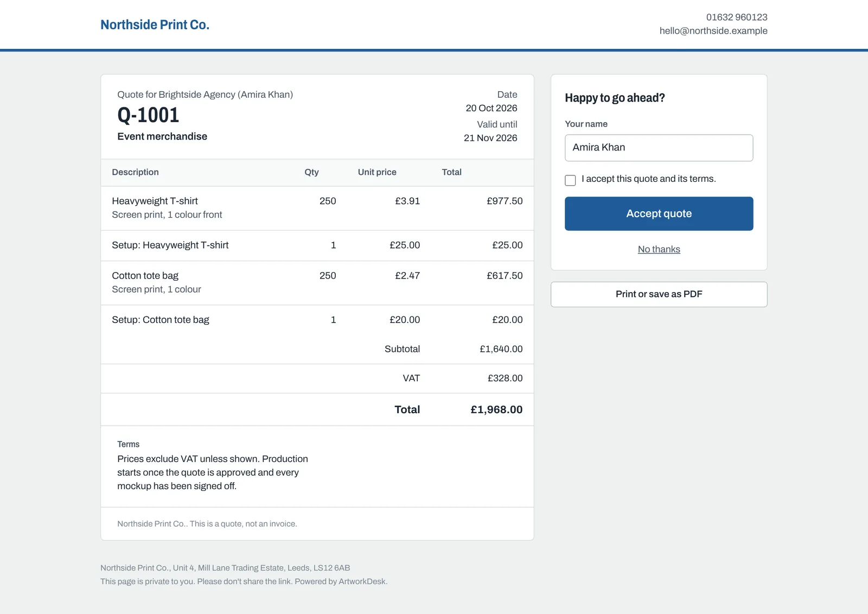The height and width of the screenshot is (614, 868).
Task: Click the quote date 20 Oct 2026
Action: [491, 108]
